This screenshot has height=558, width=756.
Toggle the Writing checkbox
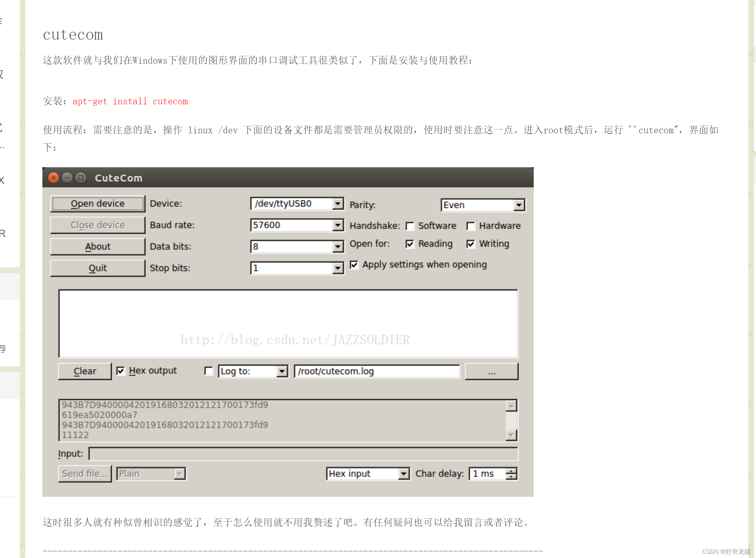coord(471,244)
